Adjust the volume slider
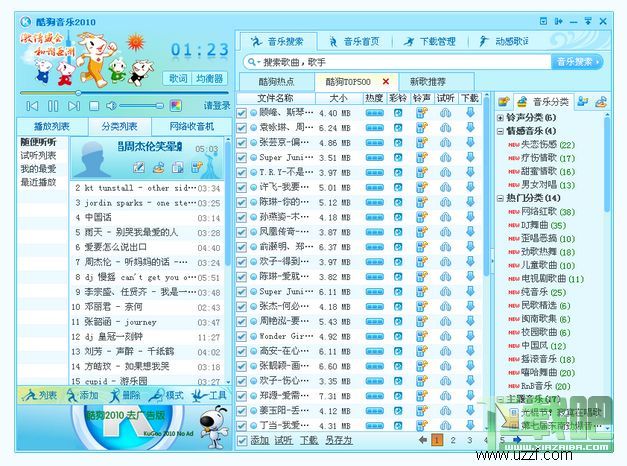The width and height of the screenshot is (627, 466). tap(141, 106)
